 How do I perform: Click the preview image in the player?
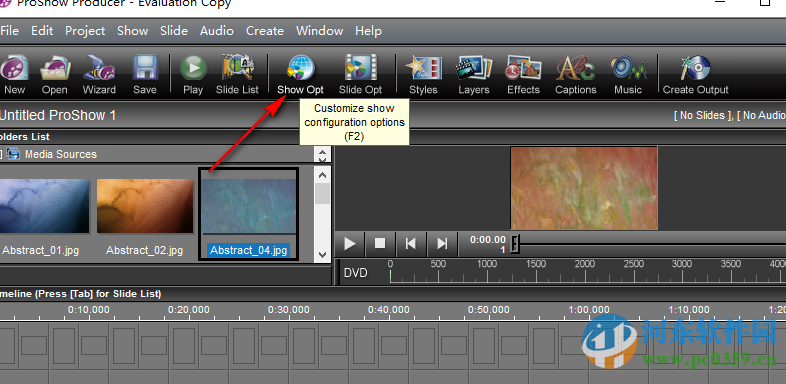coord(584,188)
